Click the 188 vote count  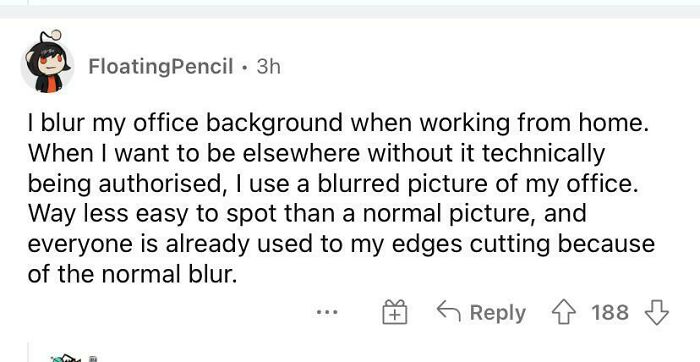[x=610, y=312]
